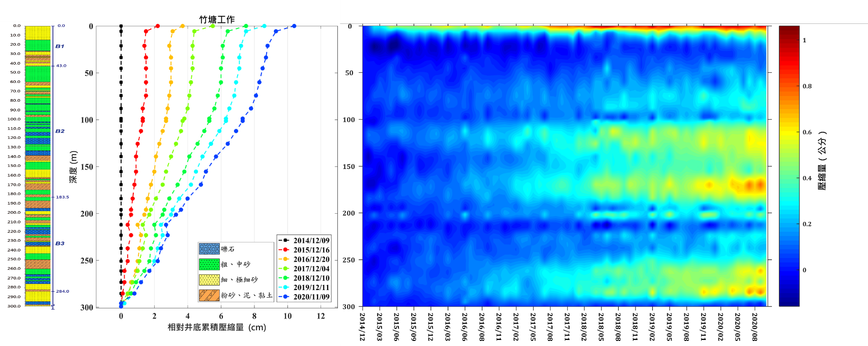The height and width of the screenshot is (346, 868).
Task: Click the B3 layer label in the column
Action: pyautogui.click(x=60, y=244)
